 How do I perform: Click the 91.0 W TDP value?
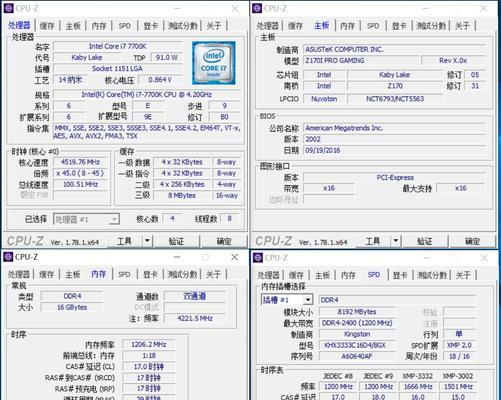166,57
